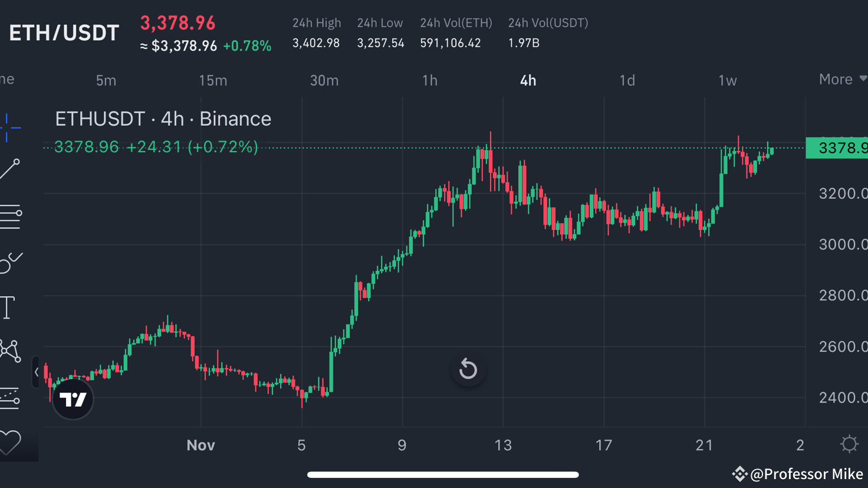Collapse the drawing tools sidebar

(37, 372)
